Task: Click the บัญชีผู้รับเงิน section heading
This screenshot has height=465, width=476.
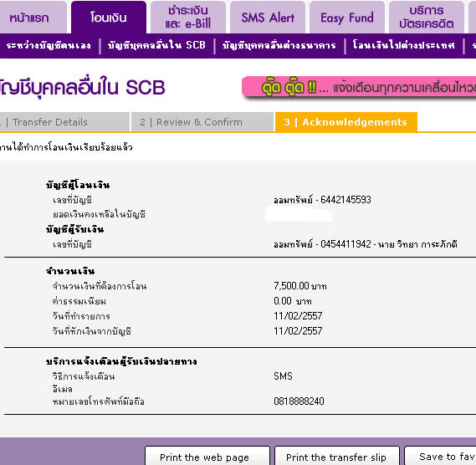Action: tap(75, 229)
